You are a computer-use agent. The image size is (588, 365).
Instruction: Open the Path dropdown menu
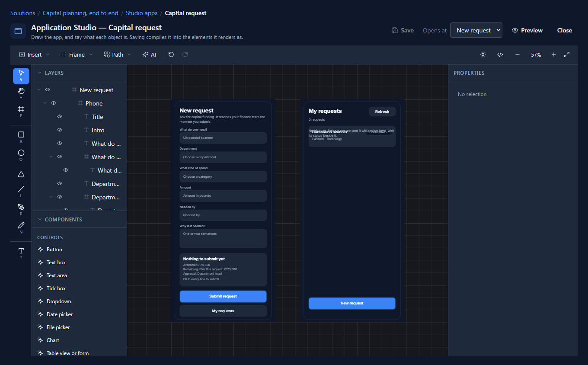[x=118, y=54]
